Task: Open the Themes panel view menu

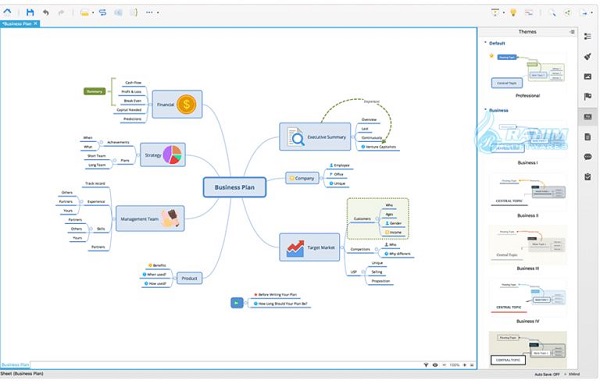Action: pyautogui.click(x=572, y=32)
